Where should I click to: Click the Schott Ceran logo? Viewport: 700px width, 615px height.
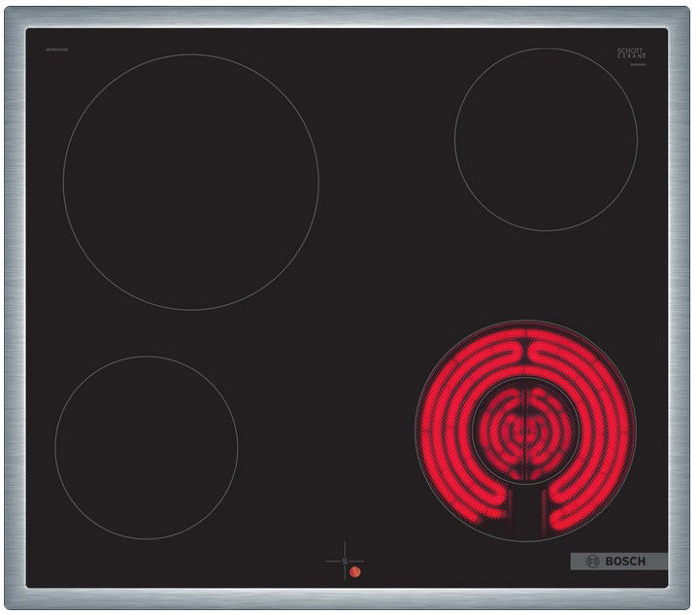click(630, 52)
